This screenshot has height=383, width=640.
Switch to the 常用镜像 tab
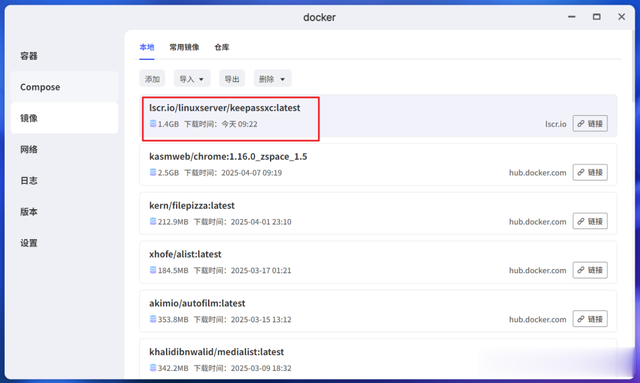[184, 47]
